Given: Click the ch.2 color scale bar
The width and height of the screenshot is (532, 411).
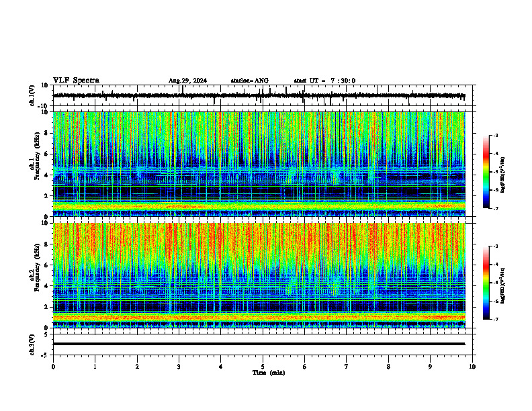Looking at the screenshot, I should 486,283.
